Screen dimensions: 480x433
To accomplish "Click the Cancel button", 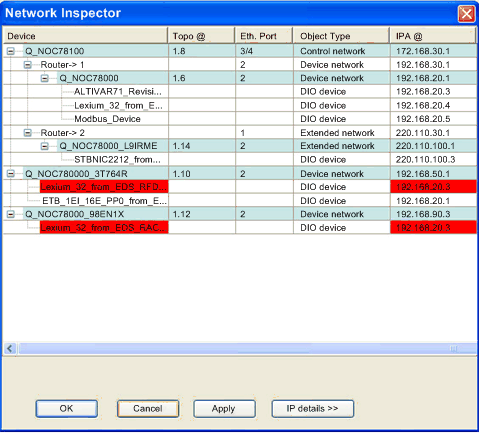I will (148, 409).
